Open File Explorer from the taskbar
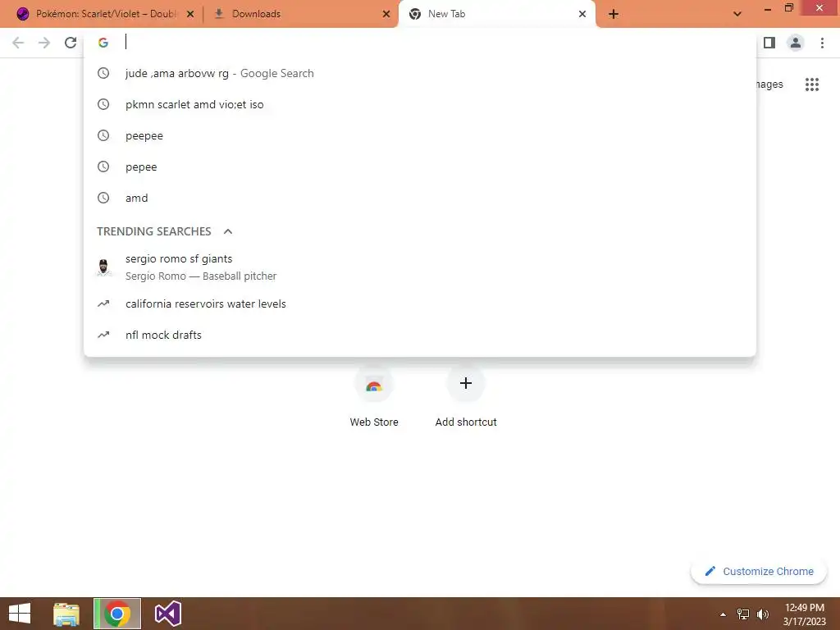Viewport: 840px width, 630px height. point(66,614)
